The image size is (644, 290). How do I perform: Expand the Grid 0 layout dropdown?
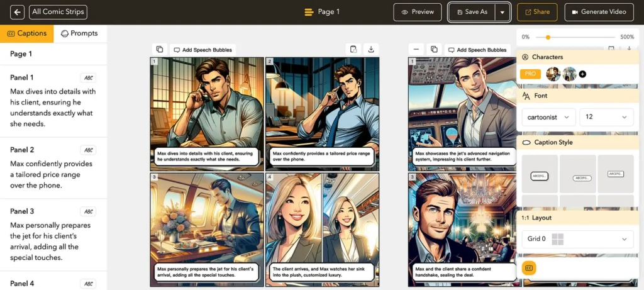click(x=577, y=239)
